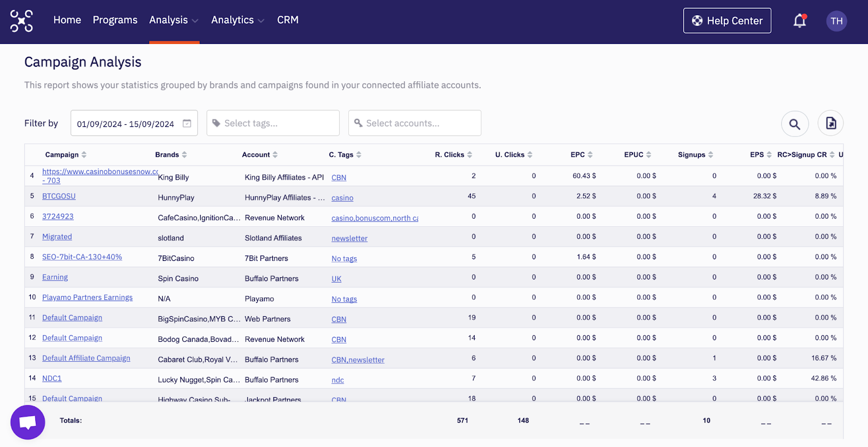The height and width of the screenshot is (447, 868).
Task: Click the app logo icon
Action: (22, 21)
